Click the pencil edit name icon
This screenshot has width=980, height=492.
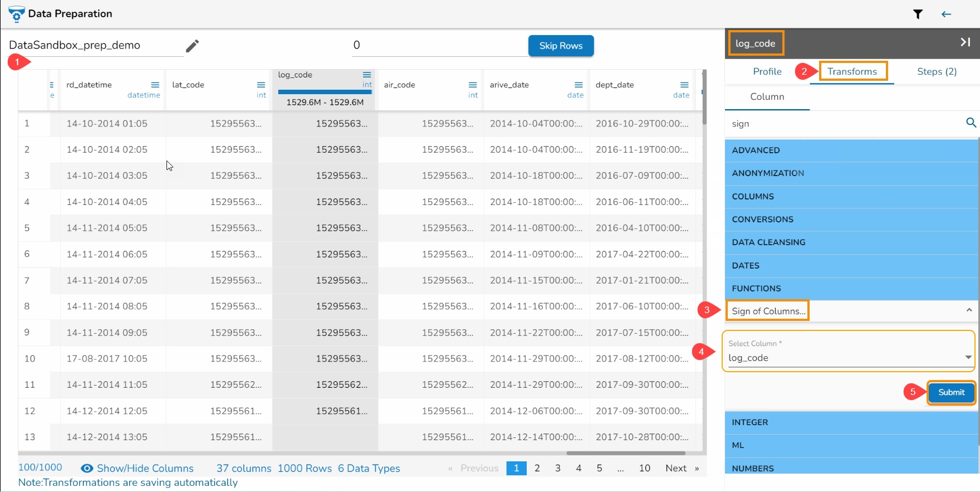(x=192, y=46)
